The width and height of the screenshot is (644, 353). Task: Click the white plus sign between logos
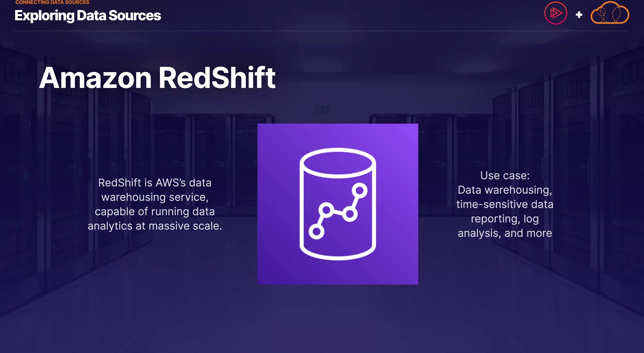(x=579, y=15)
